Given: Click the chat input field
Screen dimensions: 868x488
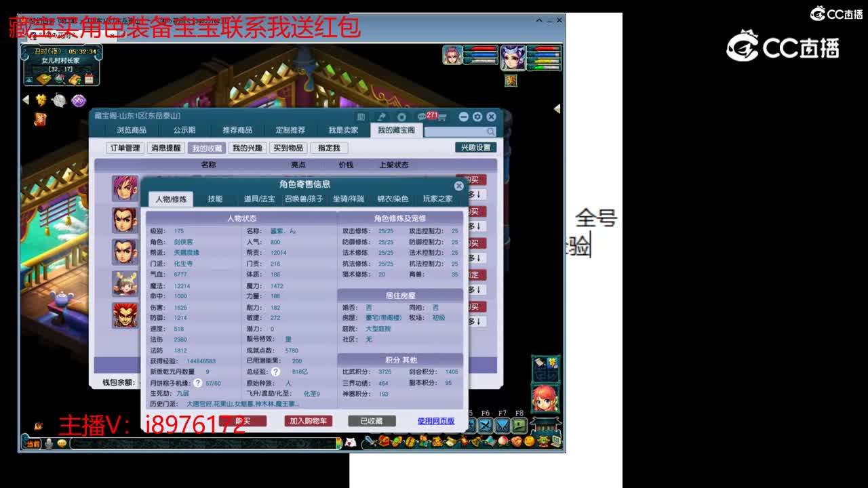Looking at the screenshot, I should coord(203,443).
